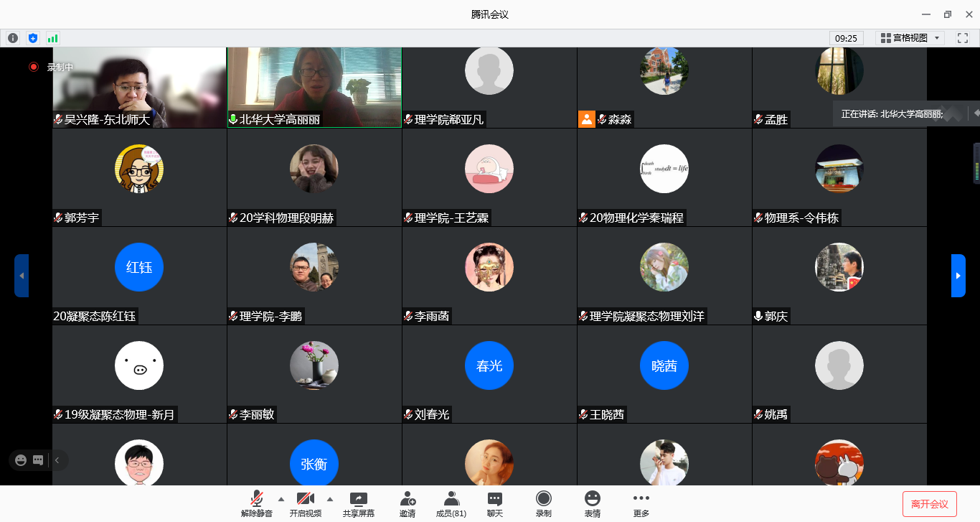
Task: Click the blue 张衡 avatar
Action: coord(314,464)
